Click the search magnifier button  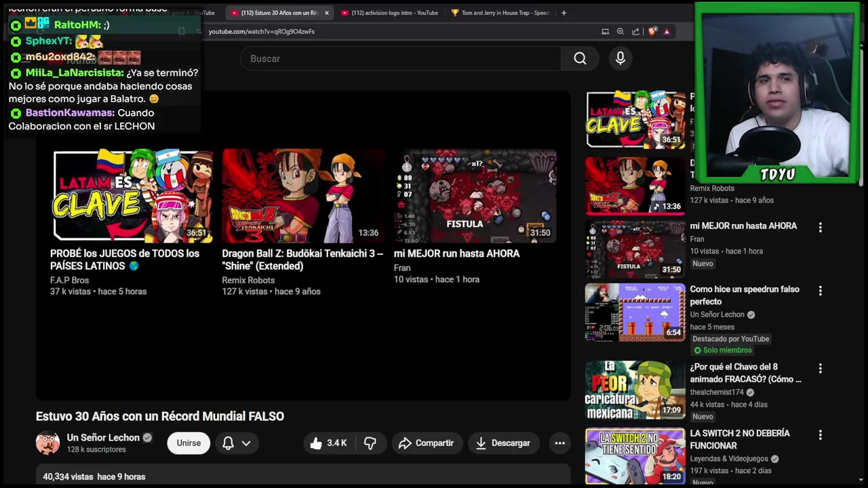pos(580,59)
